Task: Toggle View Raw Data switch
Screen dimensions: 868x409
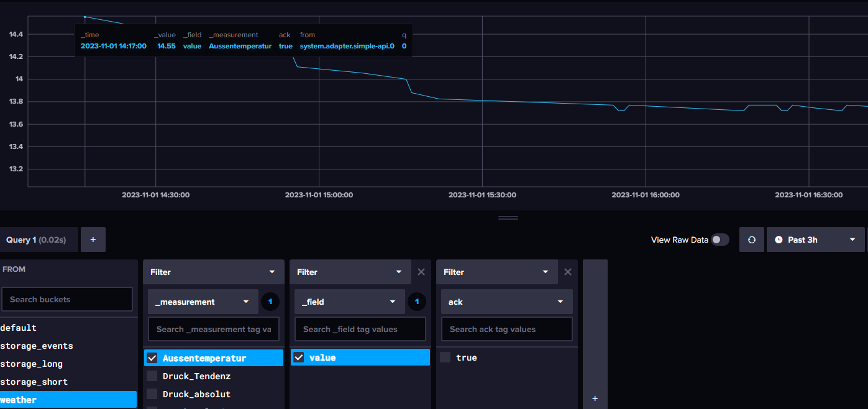Action: tap(720, 240)
